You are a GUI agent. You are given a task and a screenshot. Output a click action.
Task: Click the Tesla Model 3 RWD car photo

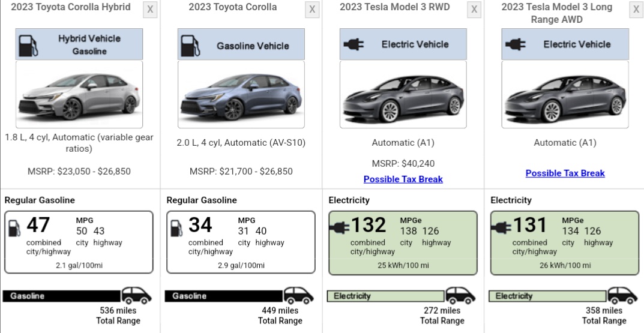[403, 95]
